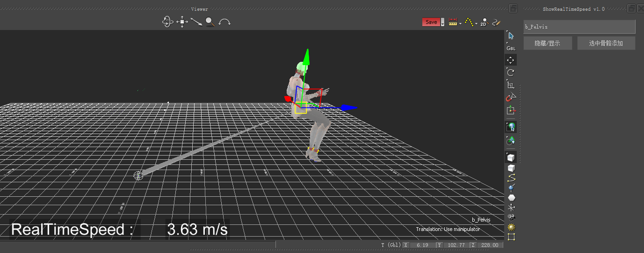This screenshot has height=253, width=644.
Task: Activate the arrow Select tool
Action: 511,36
